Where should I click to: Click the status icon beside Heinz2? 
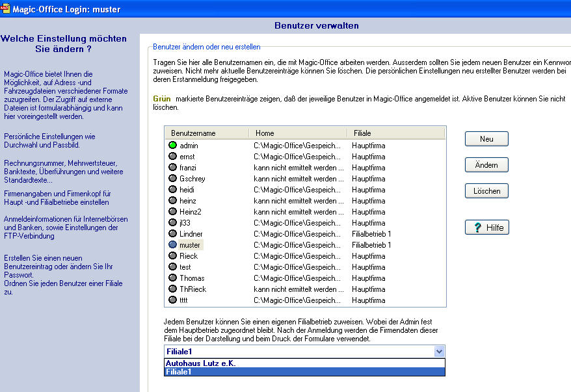(172, 211)
